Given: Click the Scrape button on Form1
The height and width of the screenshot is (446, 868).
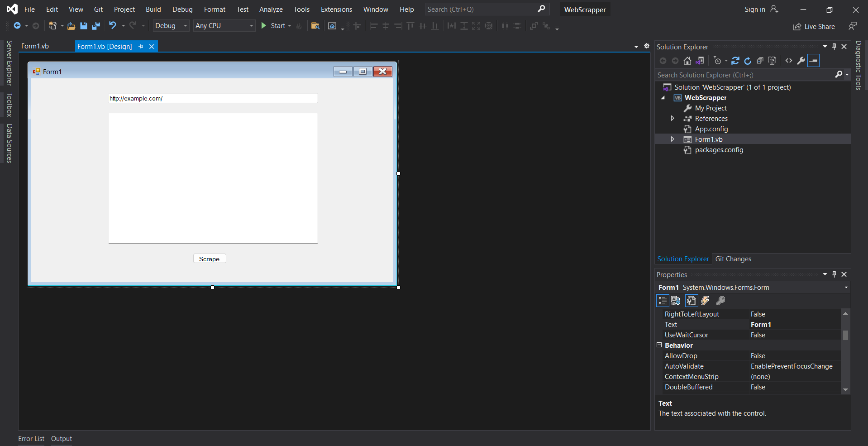Looking at the screenshot, I should (209, 259).
